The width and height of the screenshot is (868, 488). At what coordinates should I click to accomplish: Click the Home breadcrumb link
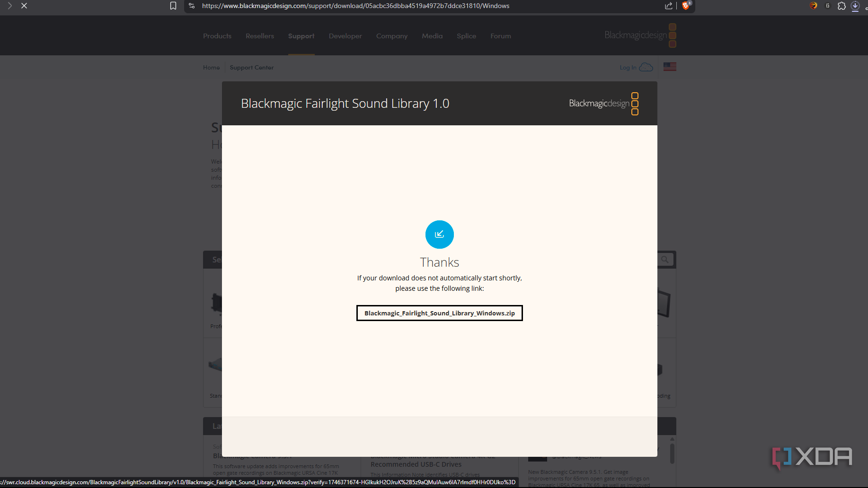tap(211, 68)
